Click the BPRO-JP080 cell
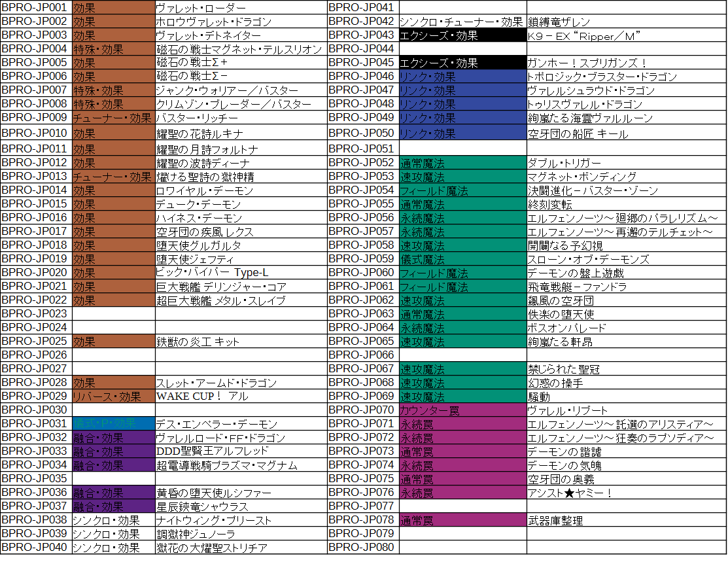Viewport: 728px width, 562px height. pyautogui.click(x=362, y=548)
